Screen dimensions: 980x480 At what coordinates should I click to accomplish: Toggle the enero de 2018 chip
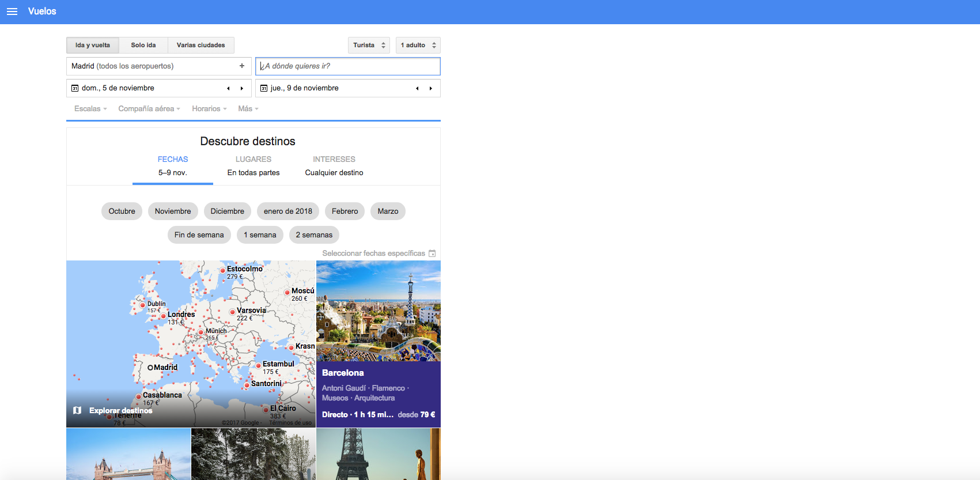(288, 211)
